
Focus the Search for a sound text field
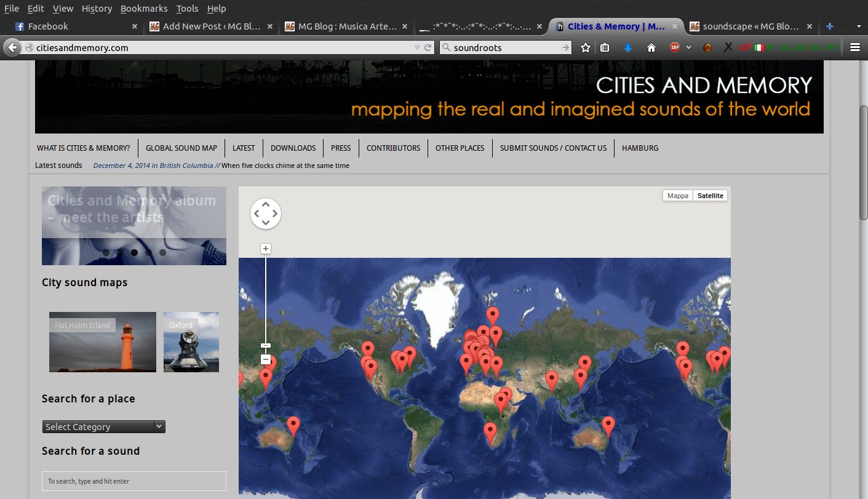coord(134,481)
